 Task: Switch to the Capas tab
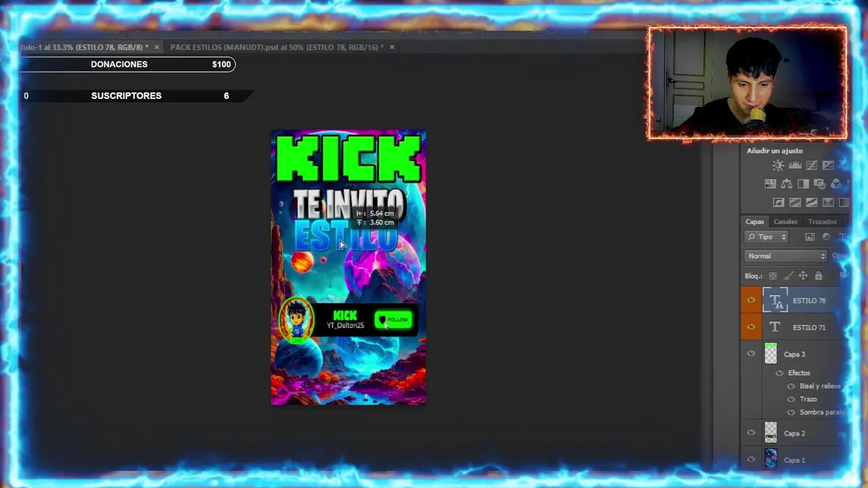click(x=755, y=222)
